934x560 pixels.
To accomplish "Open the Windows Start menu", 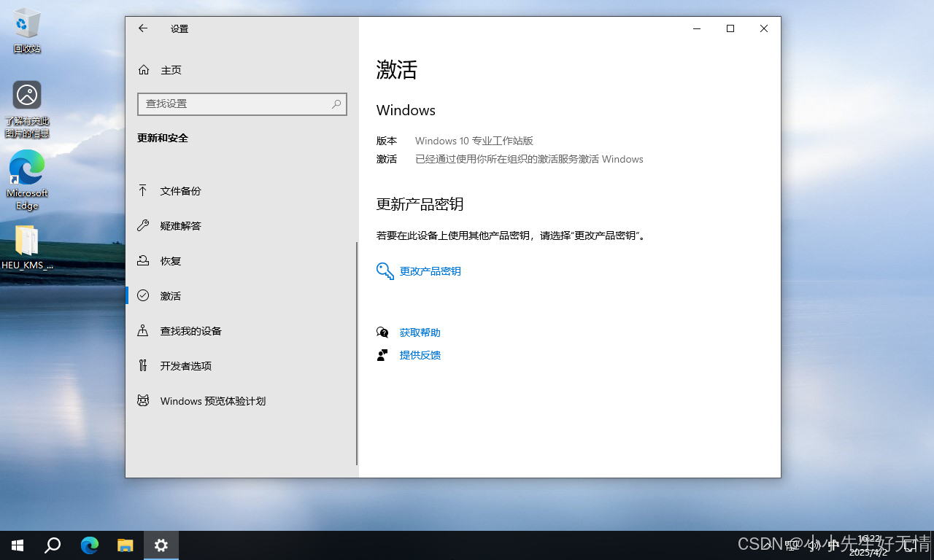I will point(18,545).
